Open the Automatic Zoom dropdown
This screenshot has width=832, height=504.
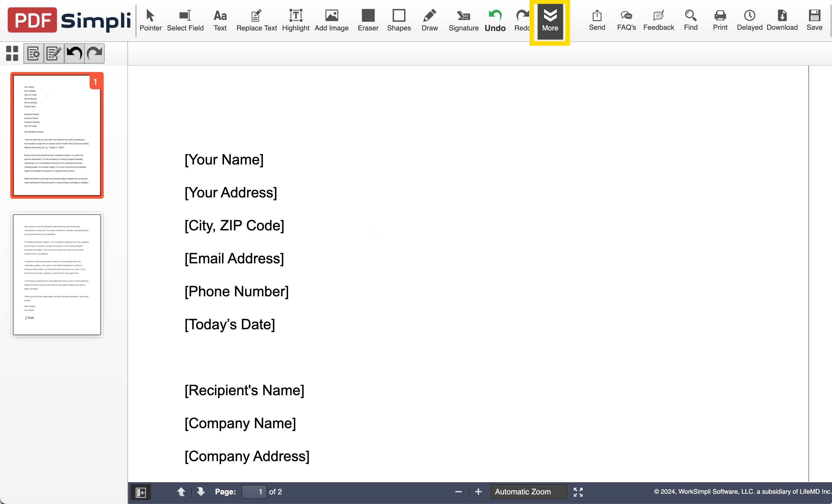click(x=528, y=492)
